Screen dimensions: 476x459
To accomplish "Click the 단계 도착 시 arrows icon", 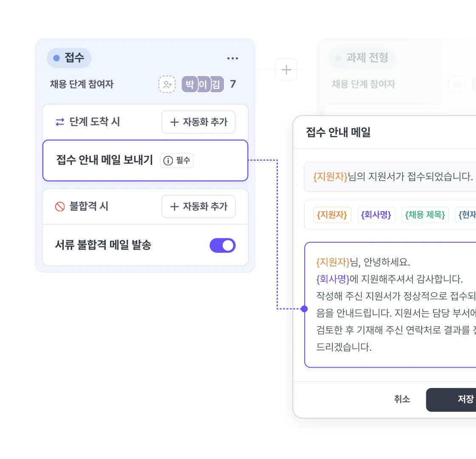I will (x=60, y=122).
